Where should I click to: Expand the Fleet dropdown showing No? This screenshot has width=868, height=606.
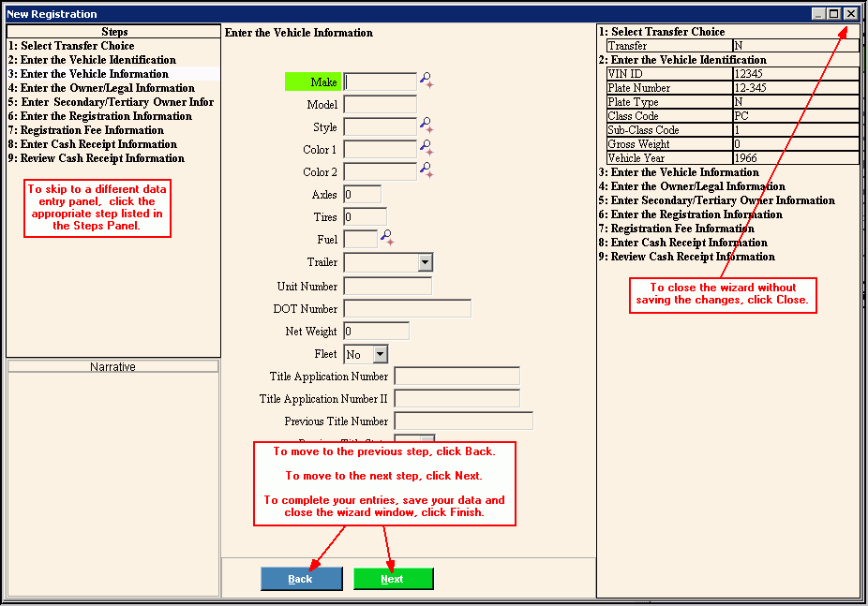(x=381, y=354)
